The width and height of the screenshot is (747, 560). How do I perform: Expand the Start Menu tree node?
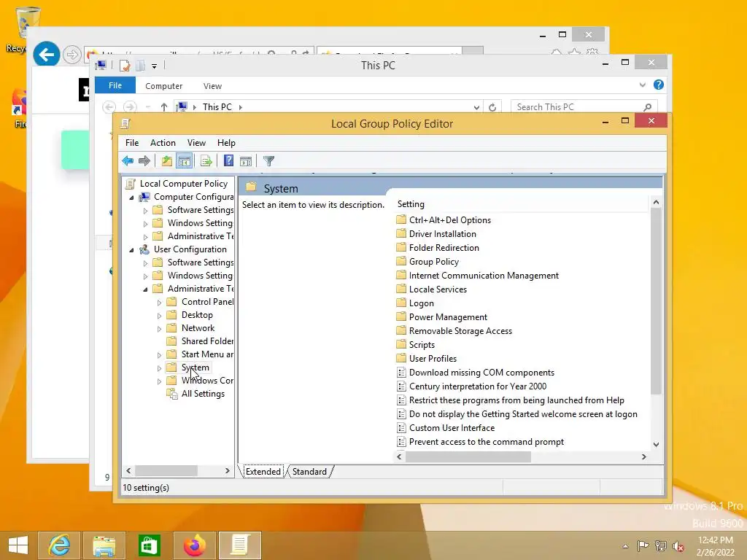(160, 355)
